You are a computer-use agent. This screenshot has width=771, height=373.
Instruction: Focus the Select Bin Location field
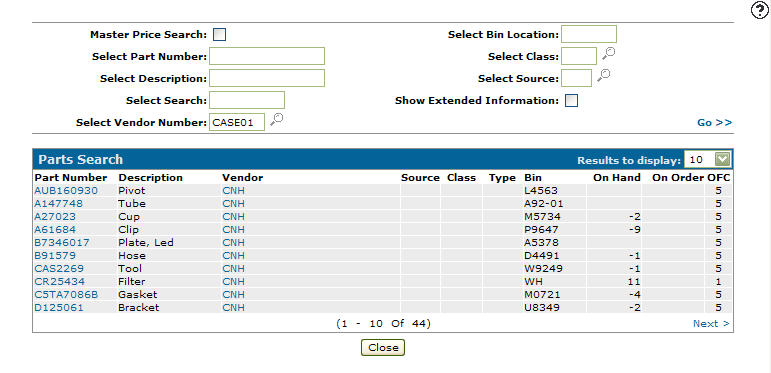pyautogui.click(x=589, y=34)
